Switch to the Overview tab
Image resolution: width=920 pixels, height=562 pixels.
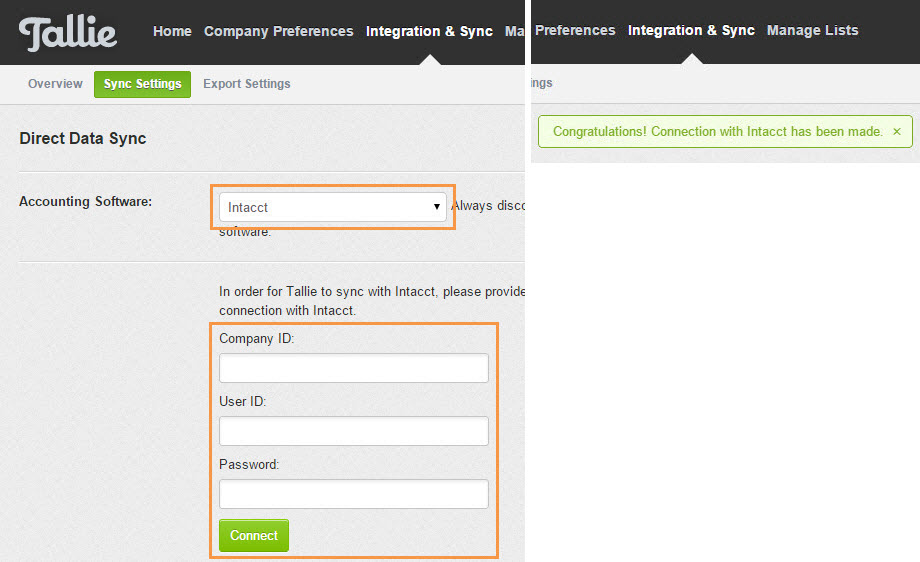55,84
